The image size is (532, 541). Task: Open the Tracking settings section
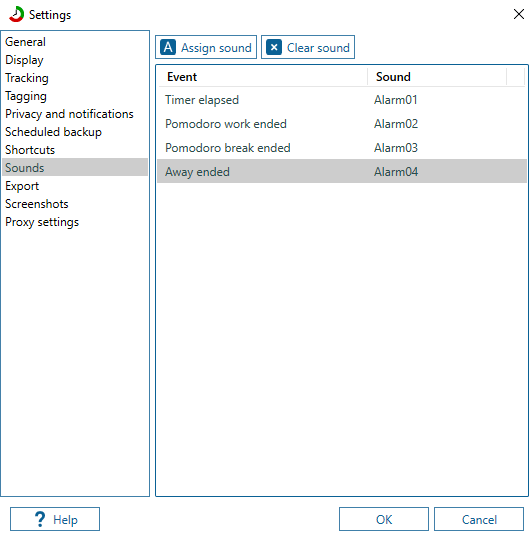pos(27,78)
